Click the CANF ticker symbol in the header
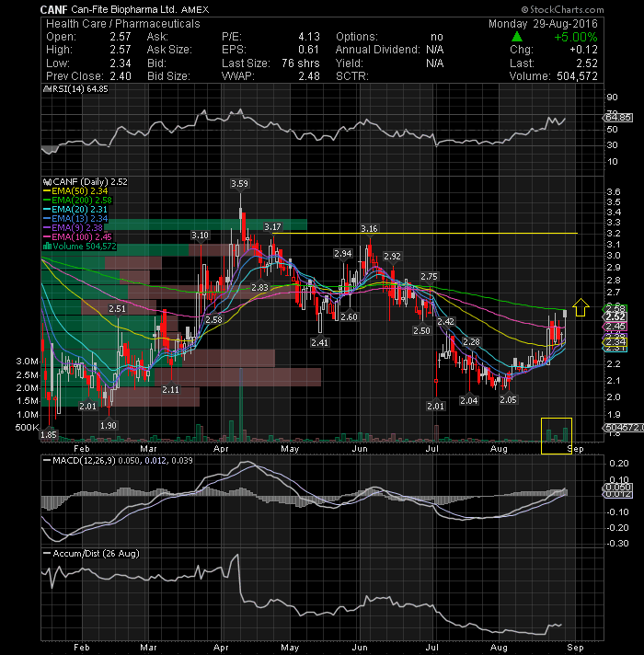This screenshot has height=655, width=644. (x=54, y=9)
